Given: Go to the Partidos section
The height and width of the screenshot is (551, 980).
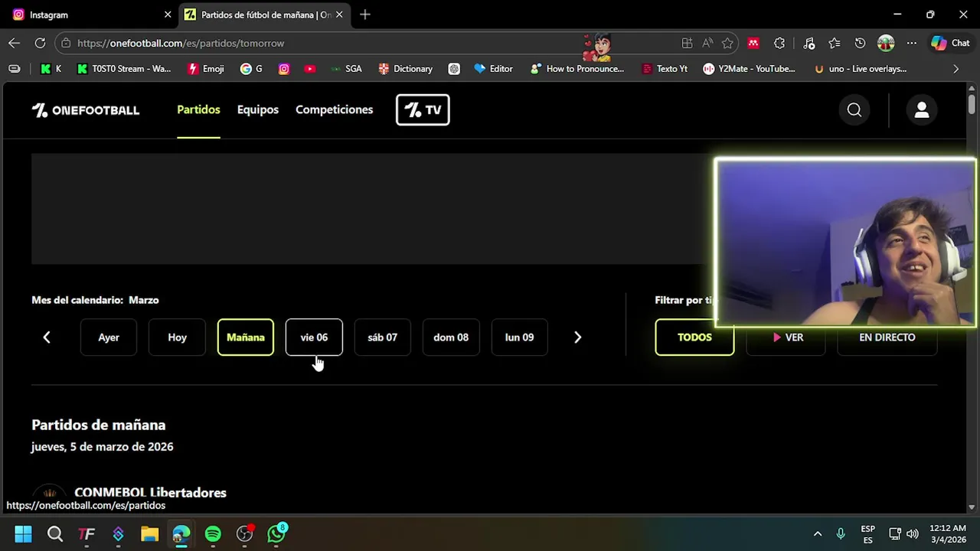Looking at the screenshot, I should (x=198, y=109).
